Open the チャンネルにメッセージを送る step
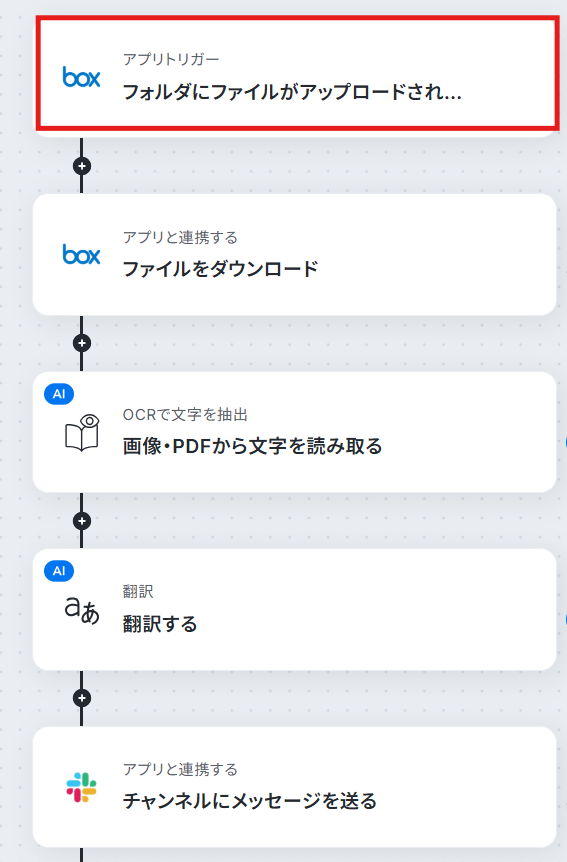 [x=295, y=787]
